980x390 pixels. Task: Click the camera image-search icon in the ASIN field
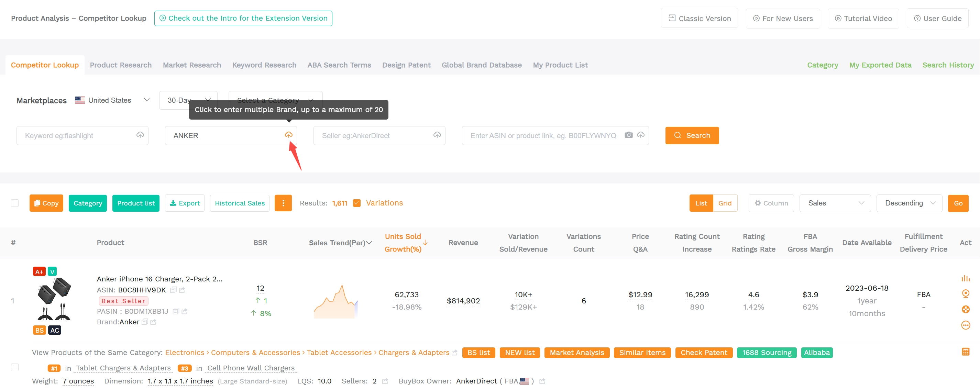[628, 135]
